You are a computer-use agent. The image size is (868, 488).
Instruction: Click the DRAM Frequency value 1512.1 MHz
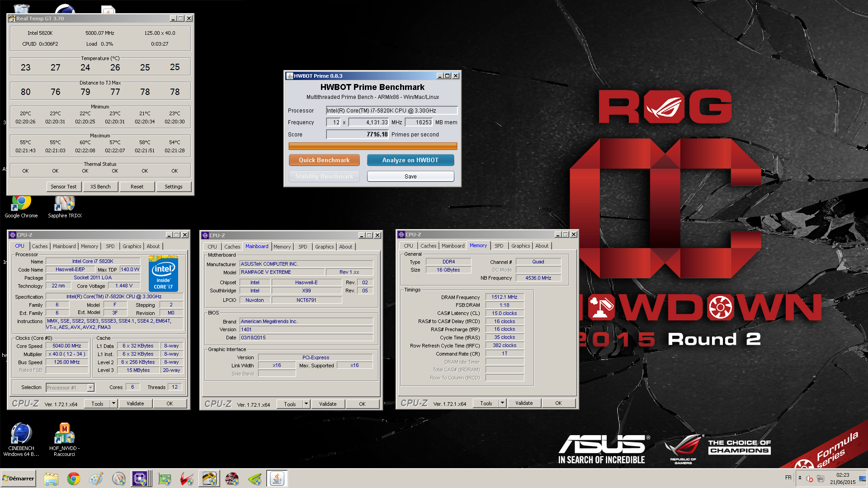click(505, 297)
